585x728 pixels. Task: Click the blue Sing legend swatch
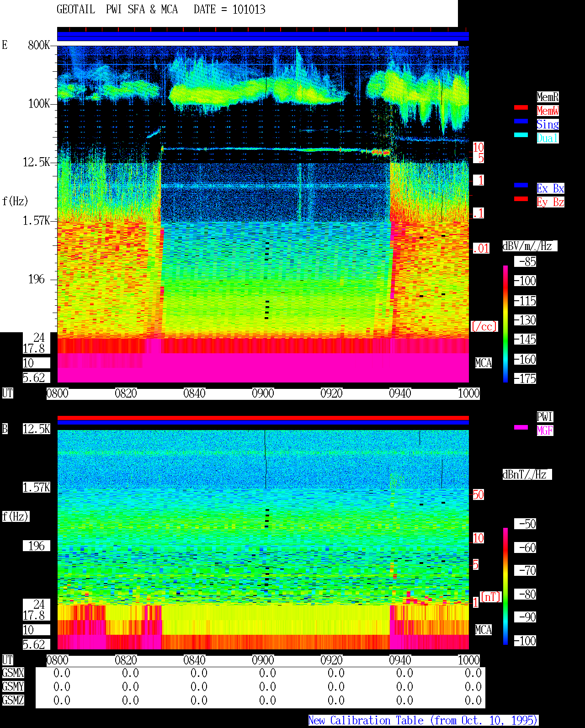(521, 121)
